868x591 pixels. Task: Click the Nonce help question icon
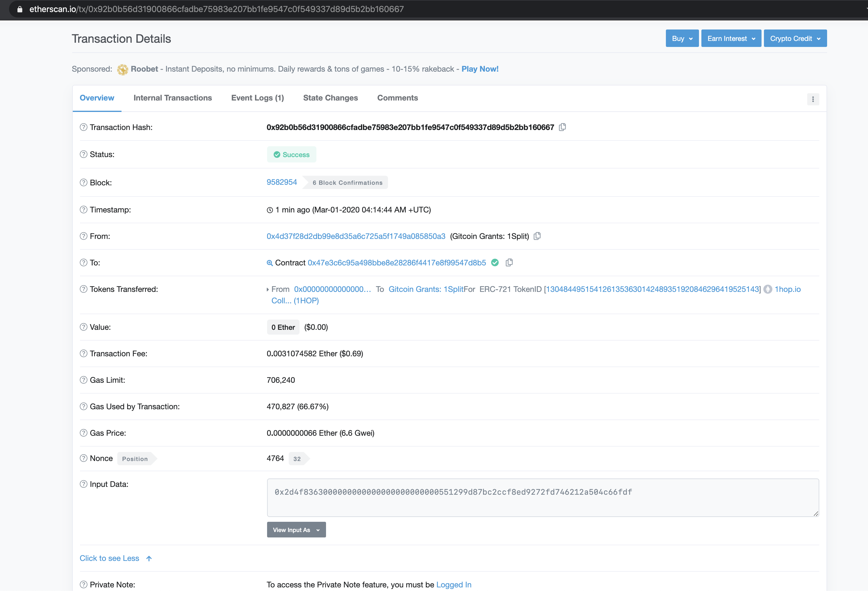click(x=84, y=458)
